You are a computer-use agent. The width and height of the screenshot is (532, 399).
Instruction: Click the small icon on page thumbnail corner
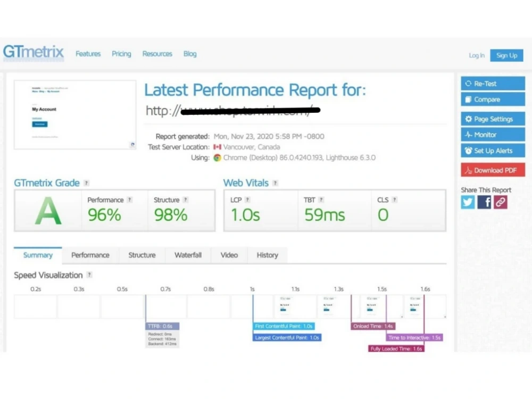[132, 145]
